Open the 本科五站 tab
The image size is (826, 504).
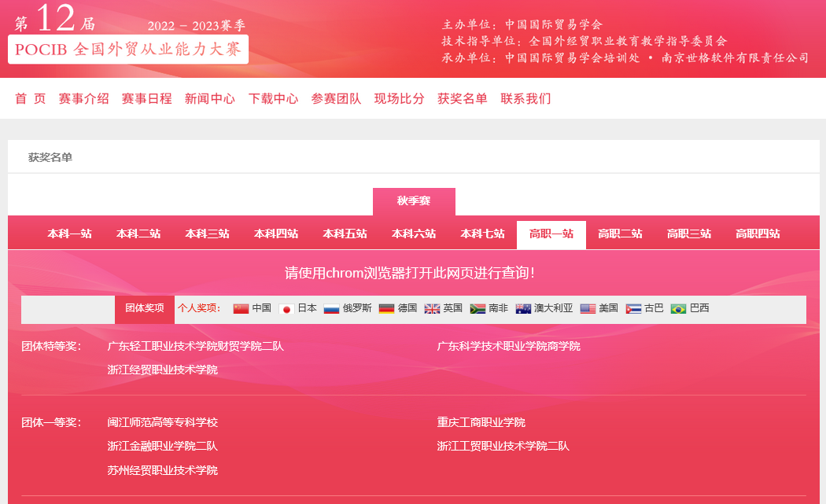(x=345, y=234)
